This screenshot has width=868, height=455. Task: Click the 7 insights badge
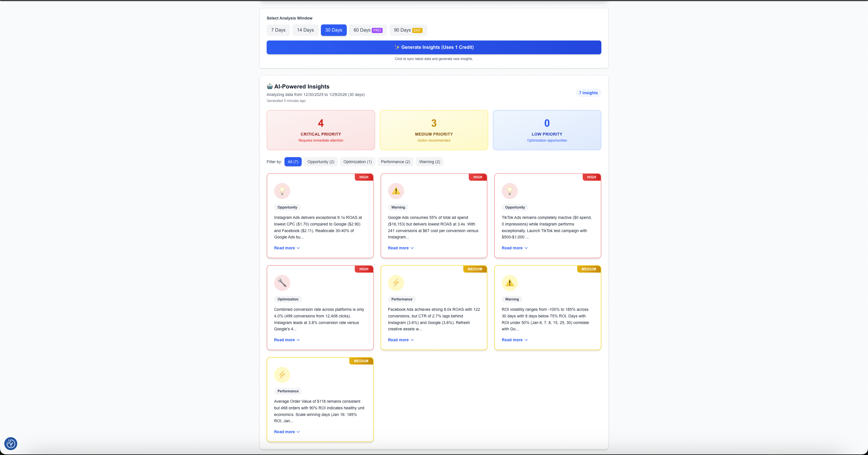(x=588, y=93)
